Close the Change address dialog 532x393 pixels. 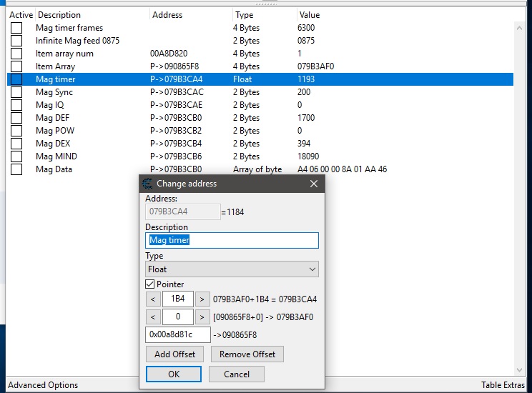pos(313,184)
